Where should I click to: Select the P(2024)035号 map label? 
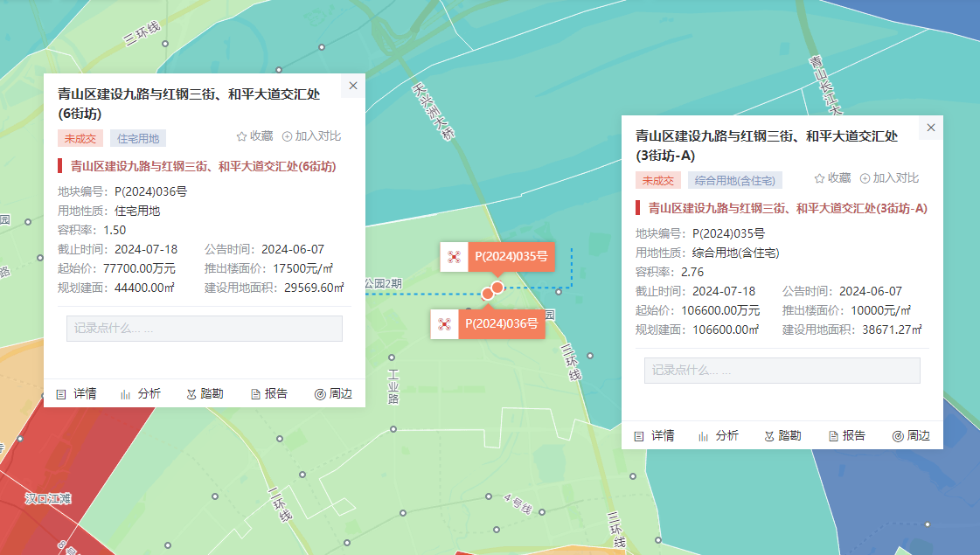tap(511, 257)
